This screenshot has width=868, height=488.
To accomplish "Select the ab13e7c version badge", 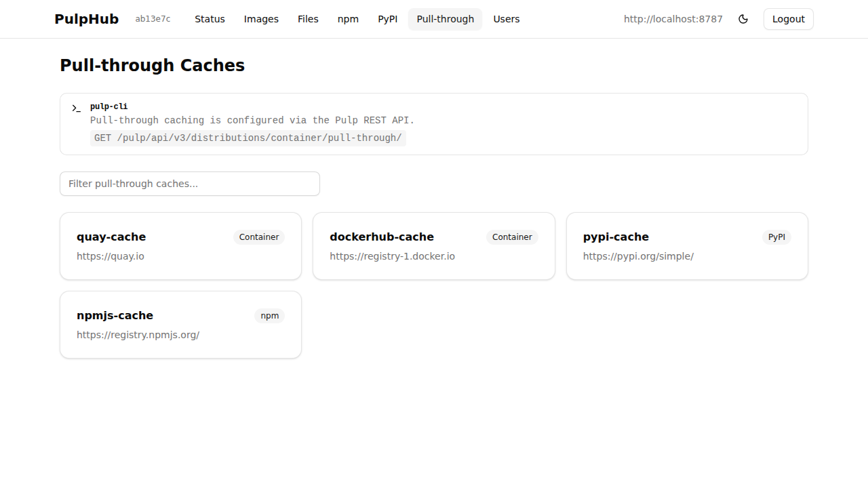I will (153, 19).
